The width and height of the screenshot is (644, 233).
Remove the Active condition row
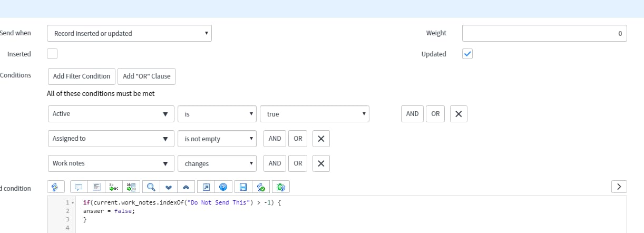(x=458, y=114)
